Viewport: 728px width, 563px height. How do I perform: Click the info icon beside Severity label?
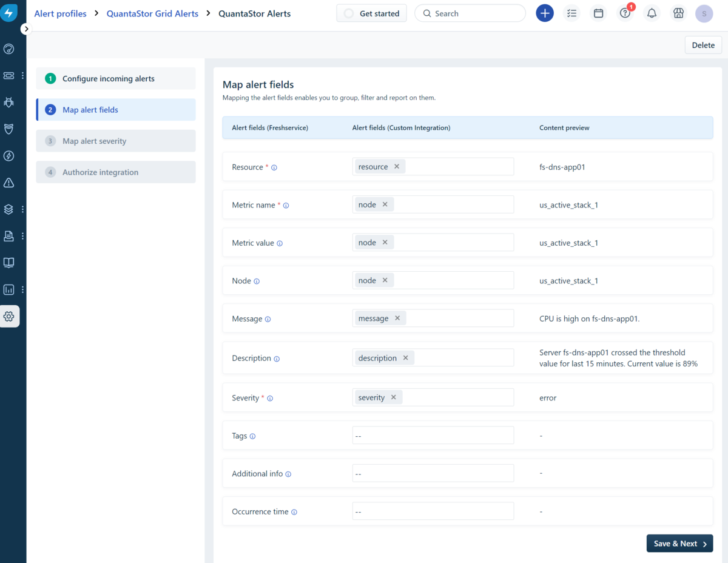pyautogui.click(x=270, y=399)
